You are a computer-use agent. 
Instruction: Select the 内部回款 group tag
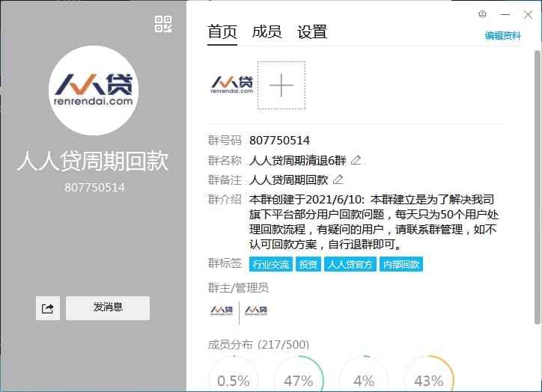pos(401,264)
